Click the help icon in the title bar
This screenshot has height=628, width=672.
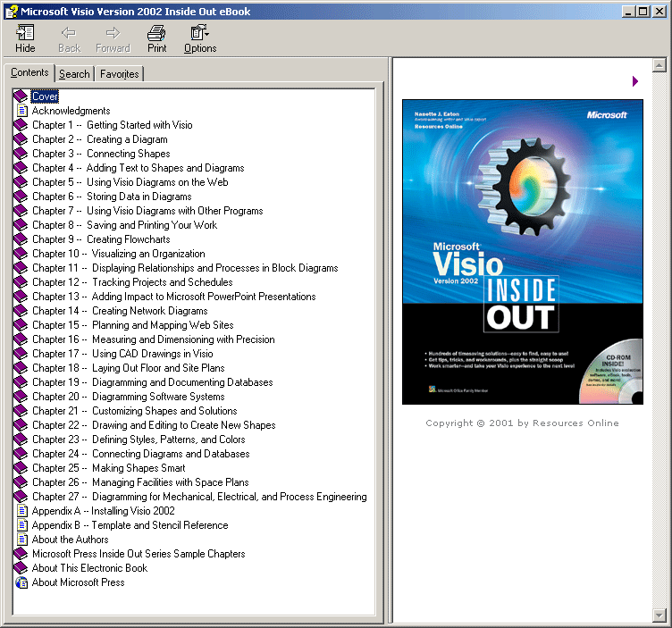tap(11, 12)
